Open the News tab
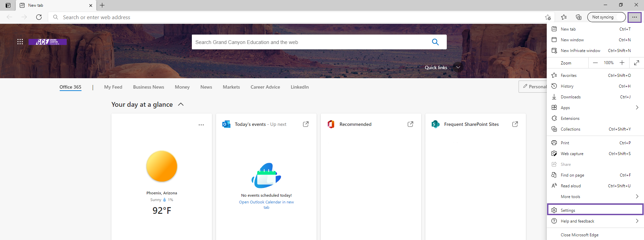The image size is (644, 240). pos(206,87)
